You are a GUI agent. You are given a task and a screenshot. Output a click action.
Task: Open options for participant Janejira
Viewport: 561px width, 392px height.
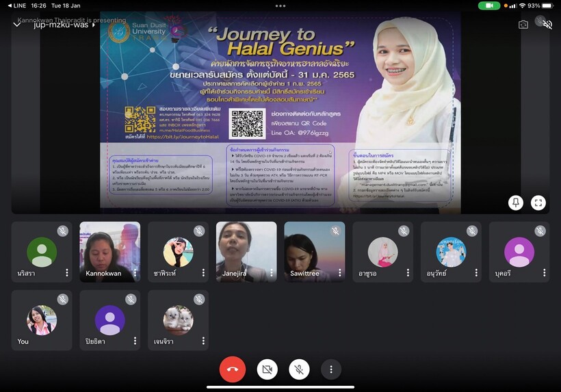pos(272,273)
